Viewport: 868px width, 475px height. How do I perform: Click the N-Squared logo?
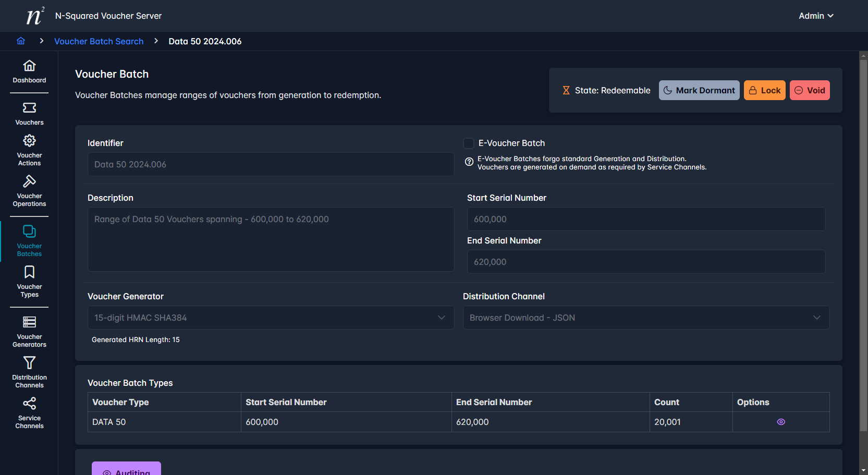pyautogui.click(x=35, y=16)
